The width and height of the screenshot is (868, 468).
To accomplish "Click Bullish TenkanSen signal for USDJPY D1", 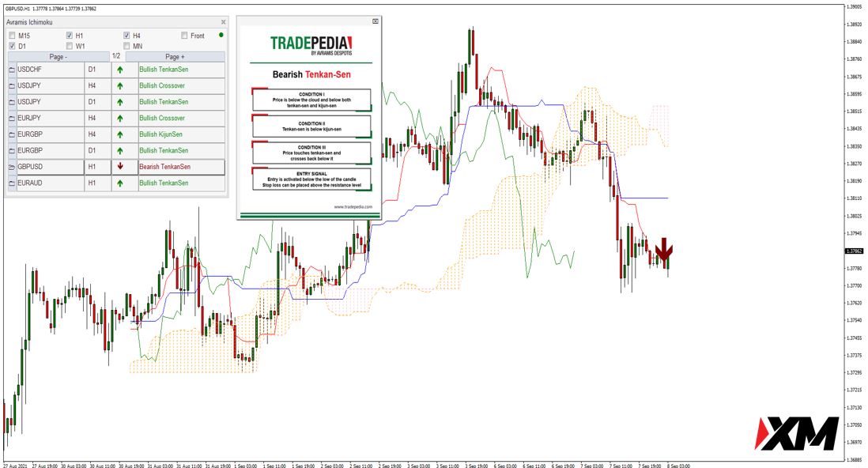I will [x=164, y=102].
